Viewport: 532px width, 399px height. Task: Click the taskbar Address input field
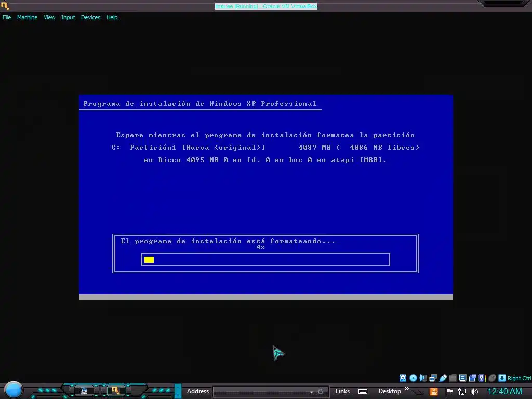point(261,392)
